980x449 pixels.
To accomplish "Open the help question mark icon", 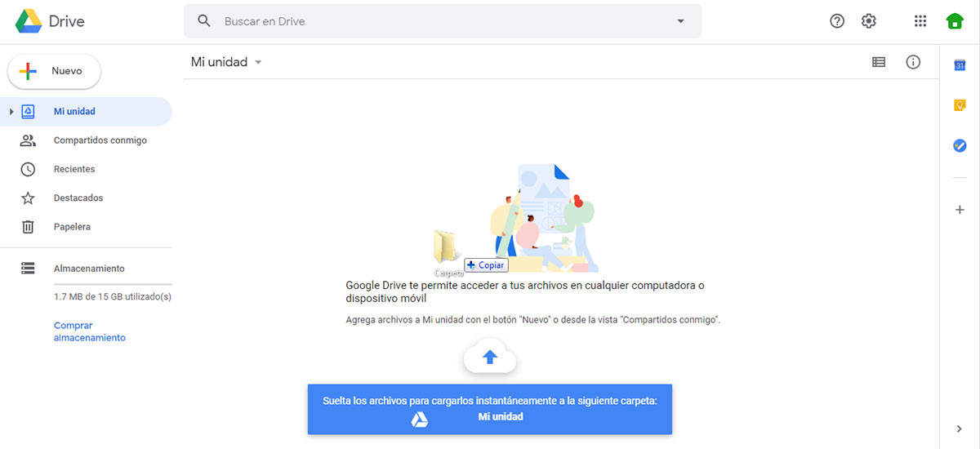I will click(837, 21).
